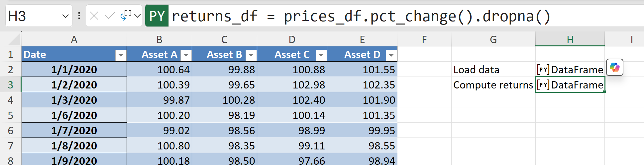Viewport: 644px width, 165px height.
Task: Open the Asset B filter dropdown
Action: (251, 55)
